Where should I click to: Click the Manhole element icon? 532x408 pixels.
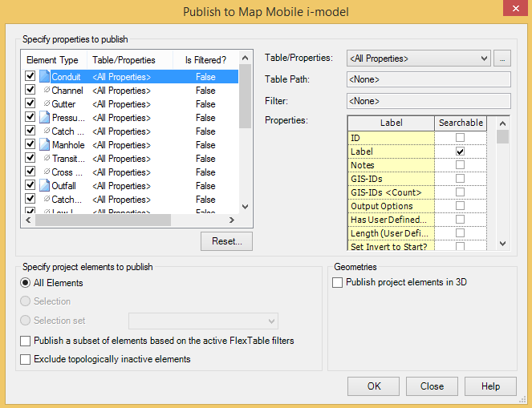[x=44, y=145]
